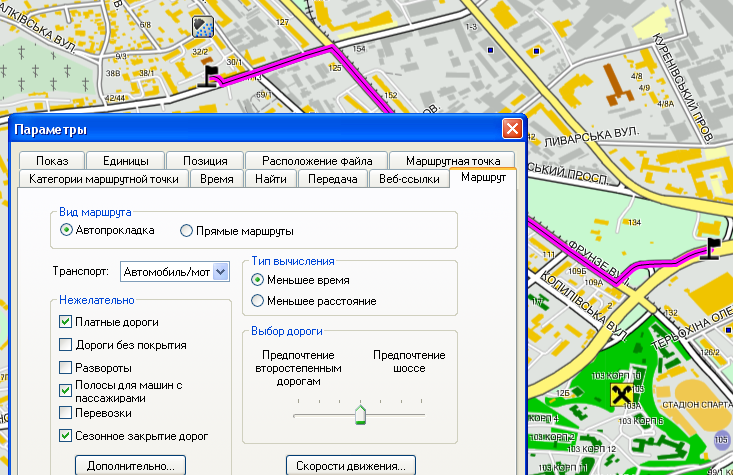The width and height of the screenshot is (733, 475).
Task: Open Скорости движения... settings
Action: click(x=350, y=465)
